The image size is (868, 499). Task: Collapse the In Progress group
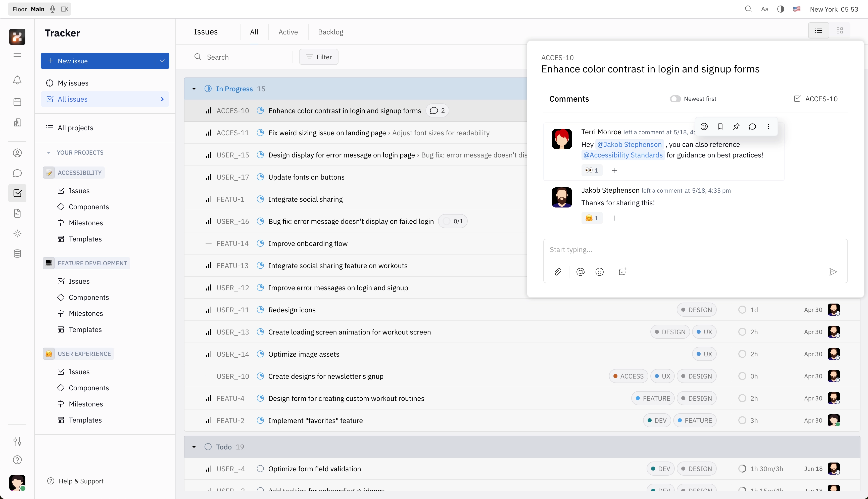point(194,89)
